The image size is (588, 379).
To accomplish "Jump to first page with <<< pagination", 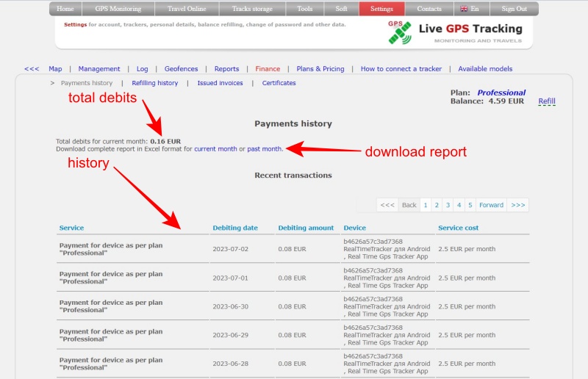I will pyautogui.click(x=387, y=205).
